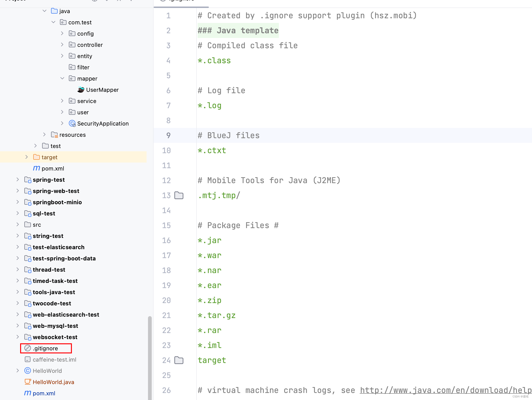The width and height of the screenshot is (532, 400).
Task: Click the mapper package icon
Action: [72, 78]
